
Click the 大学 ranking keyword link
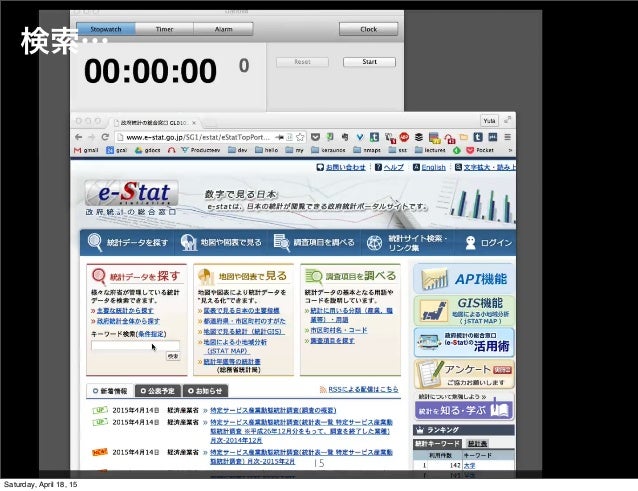pyautogui.click(x=469, y=465)
